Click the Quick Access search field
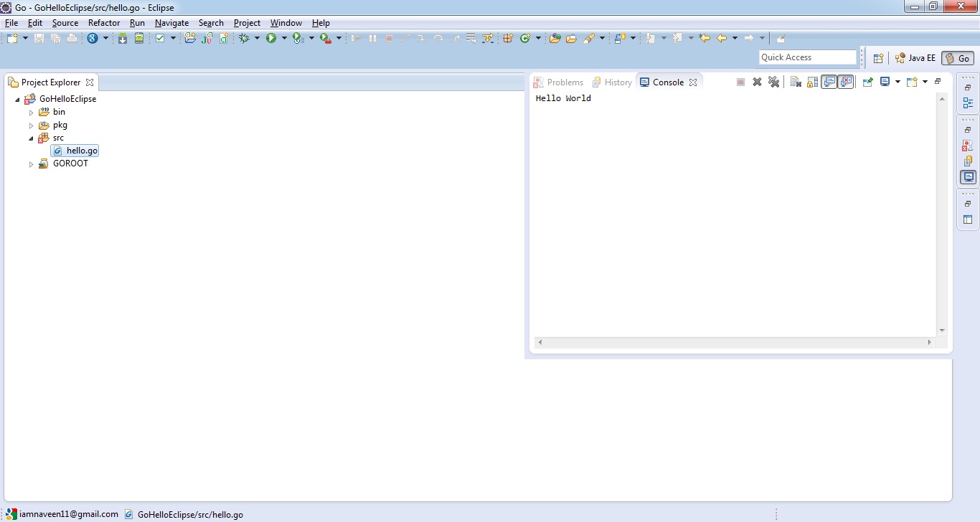Viewport: 980px width, 522px height. [x=807, y=57]
